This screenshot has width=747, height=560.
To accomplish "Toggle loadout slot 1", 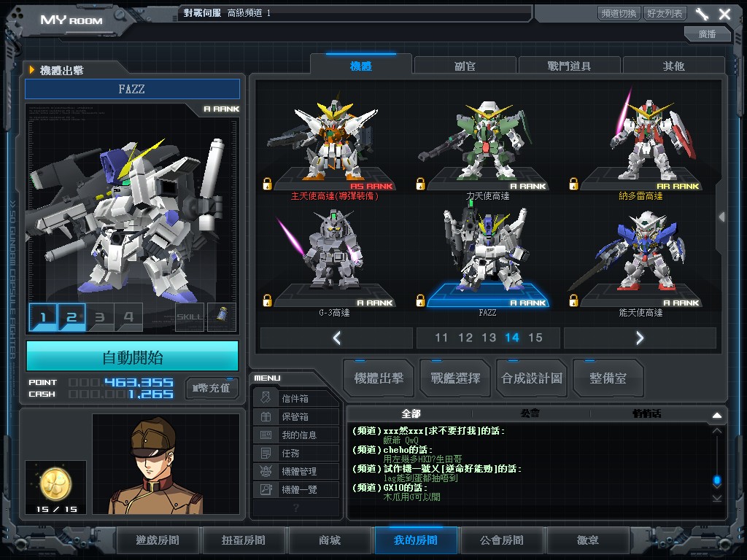I will [43, 317].
